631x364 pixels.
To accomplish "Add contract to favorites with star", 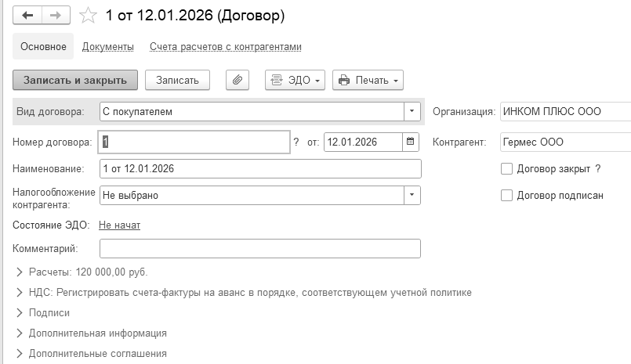I will pos(89,15).
